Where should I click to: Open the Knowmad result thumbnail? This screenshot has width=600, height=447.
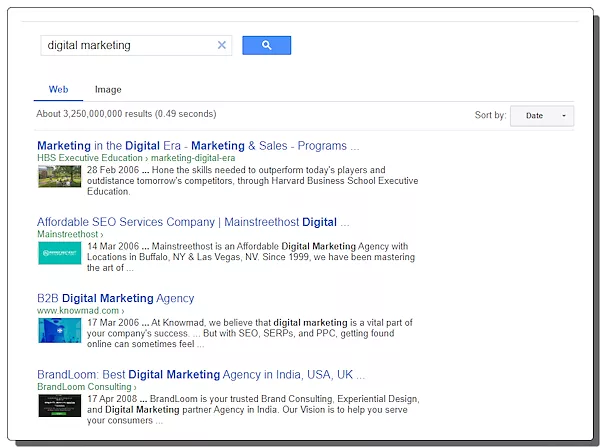tap(59, 330)
